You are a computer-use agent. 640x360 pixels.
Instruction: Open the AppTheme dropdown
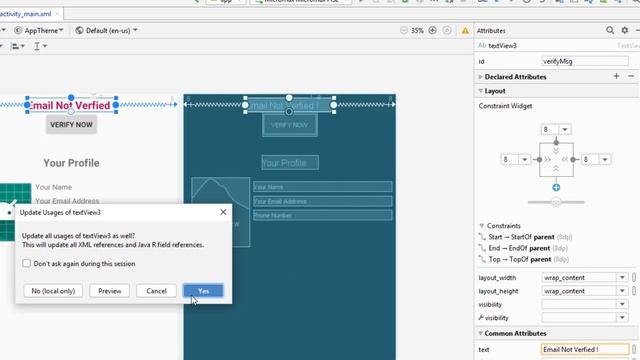click(x=39, y=30)
